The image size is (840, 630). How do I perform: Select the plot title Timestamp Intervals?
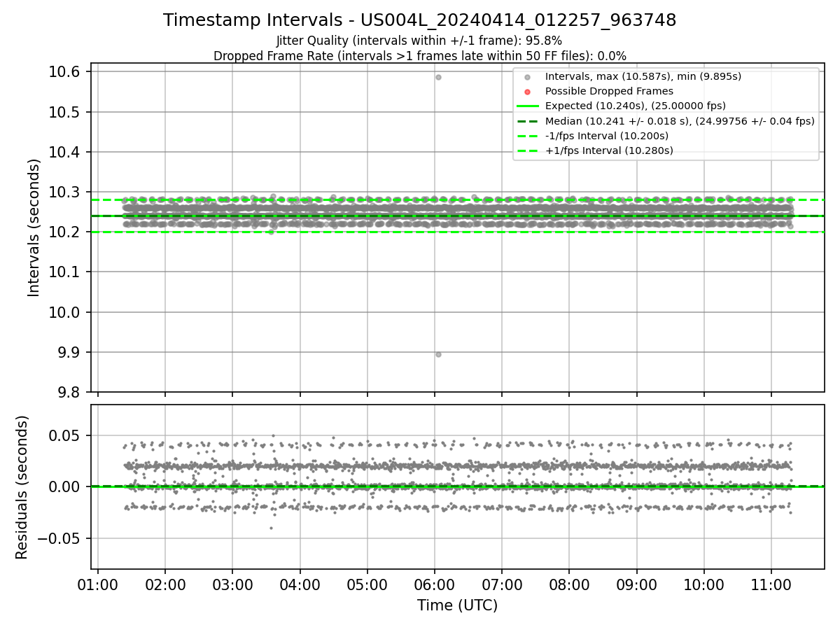420,20
